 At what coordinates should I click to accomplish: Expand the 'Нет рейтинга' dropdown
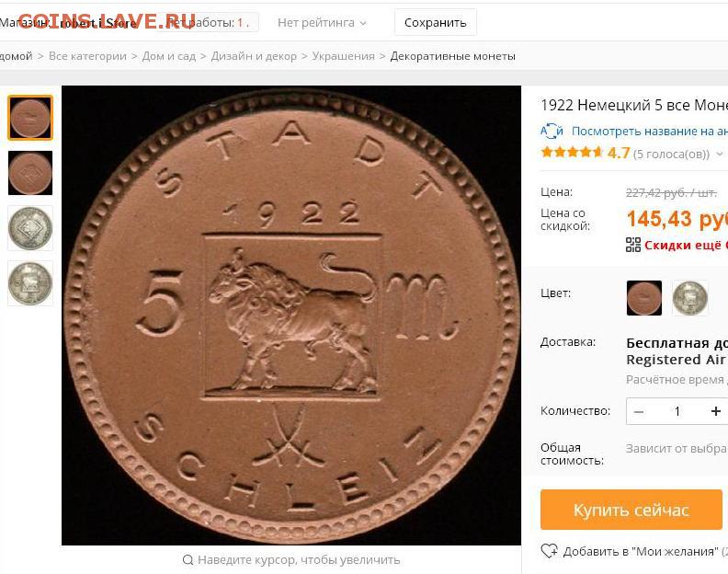322,23
